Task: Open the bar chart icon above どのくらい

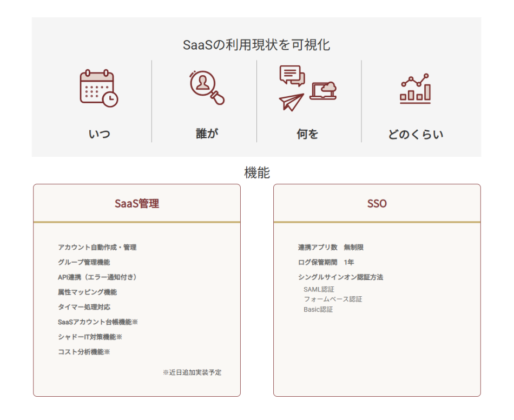Action: (x=415, y=88)
